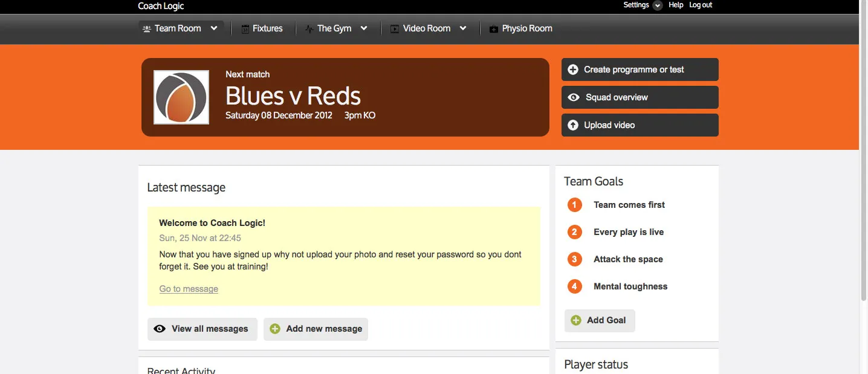Click the team logo thumbnail
868x374 pixels.
click(x=181, y=97)
